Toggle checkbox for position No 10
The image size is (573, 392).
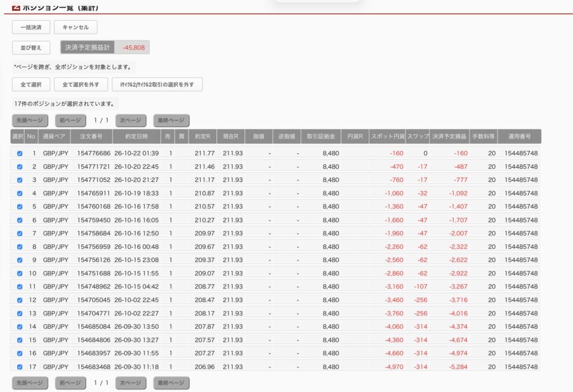coord(20,273)
